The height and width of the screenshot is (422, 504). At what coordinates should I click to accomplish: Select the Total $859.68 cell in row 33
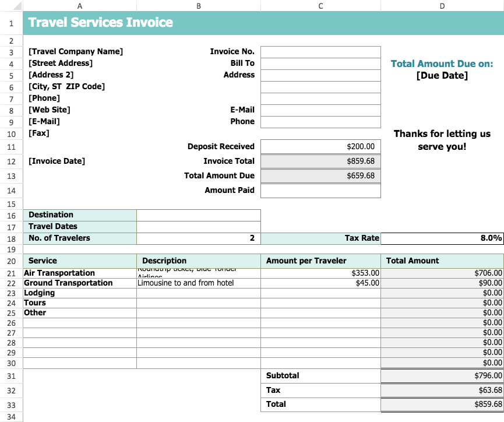pyautogui.click(x=442, y=405)
